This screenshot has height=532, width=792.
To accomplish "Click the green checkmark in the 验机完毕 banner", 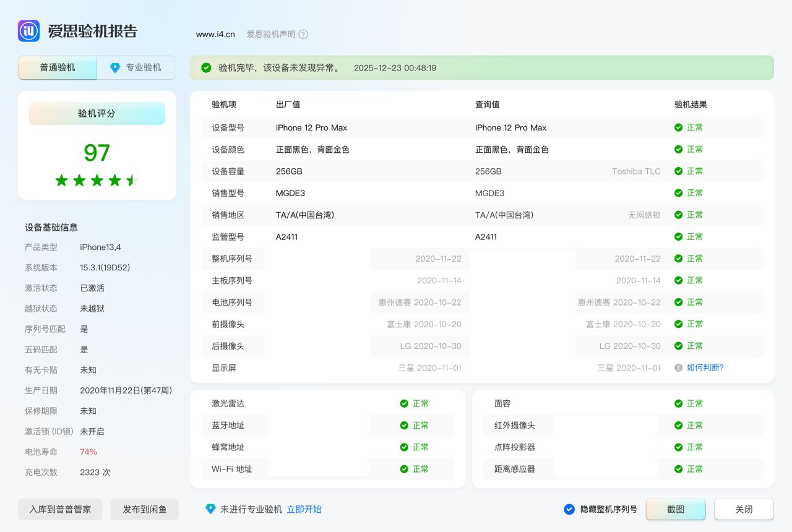I will tap(206, 68).
